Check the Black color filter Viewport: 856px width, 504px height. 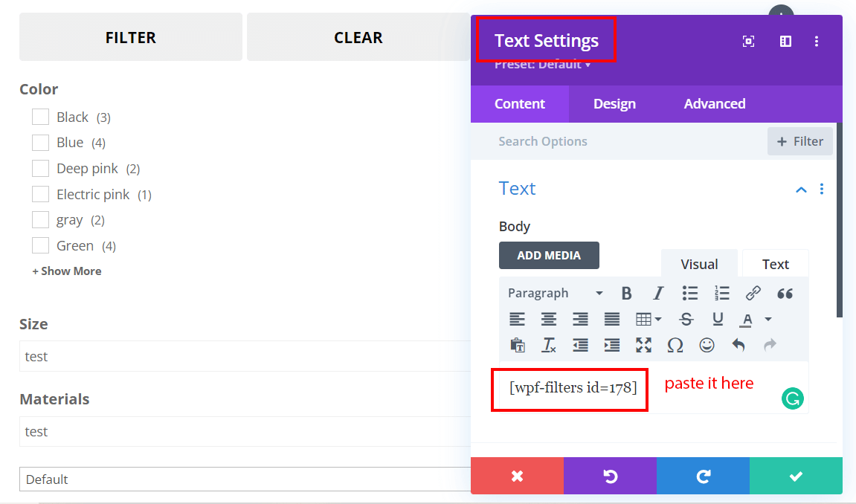[x=40, y=117]
